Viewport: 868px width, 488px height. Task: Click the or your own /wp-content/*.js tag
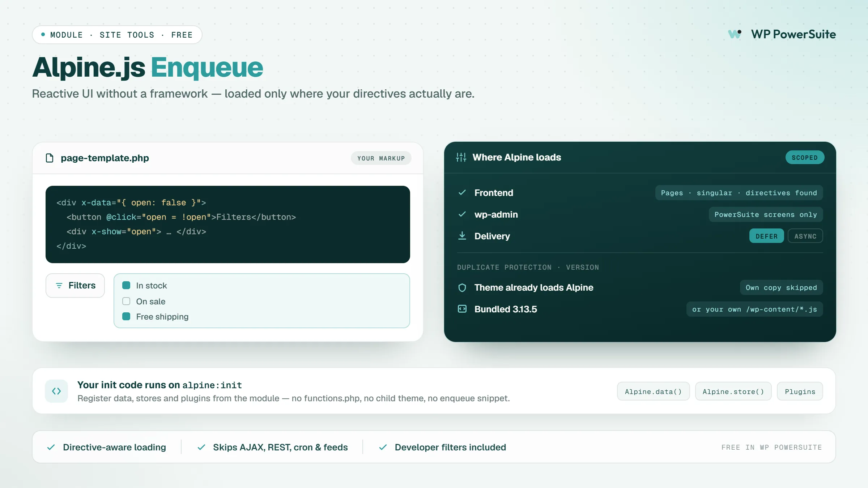(x=754, y=309)
